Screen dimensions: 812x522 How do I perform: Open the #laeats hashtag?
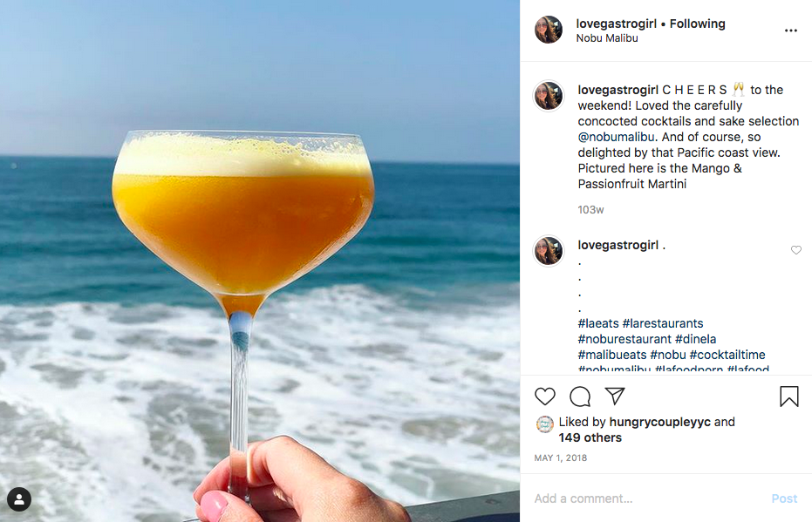point(597,323)
